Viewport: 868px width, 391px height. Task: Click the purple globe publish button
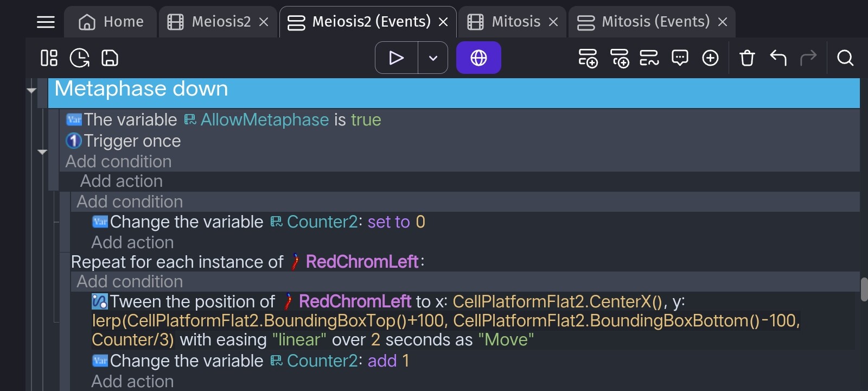pos(478,58)
